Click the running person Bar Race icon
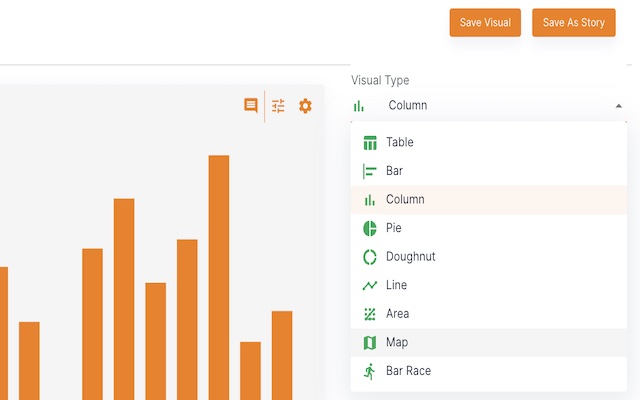 tap(370, 371)
